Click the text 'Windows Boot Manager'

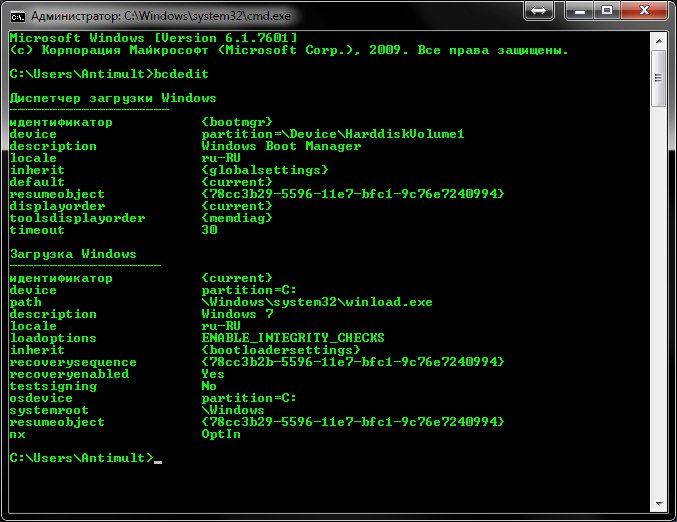281,146
